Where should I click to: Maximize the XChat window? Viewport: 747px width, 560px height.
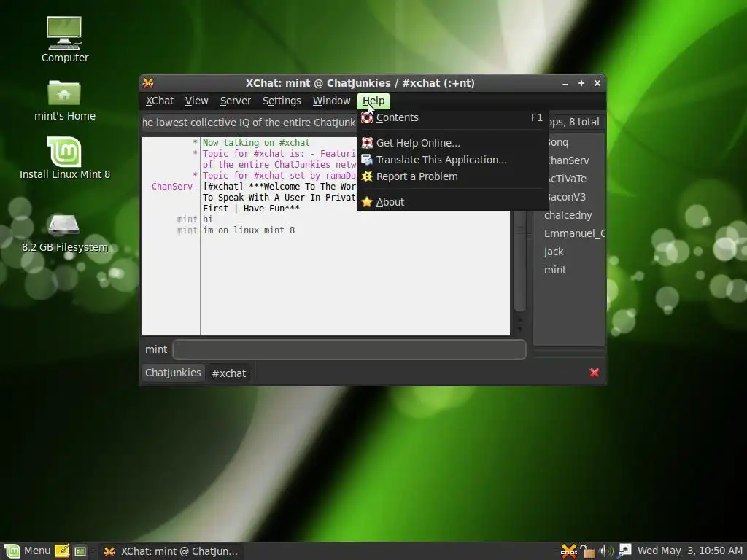[x=581, y=83]
